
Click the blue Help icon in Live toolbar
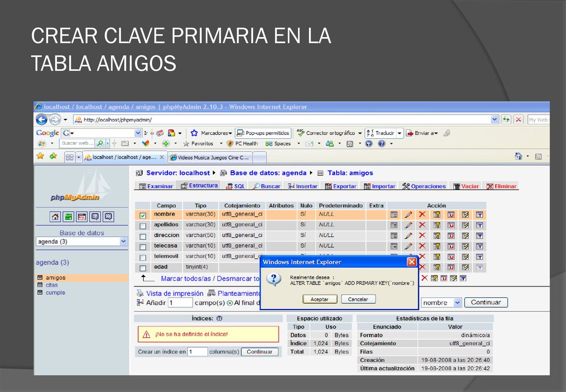point(381,144)
